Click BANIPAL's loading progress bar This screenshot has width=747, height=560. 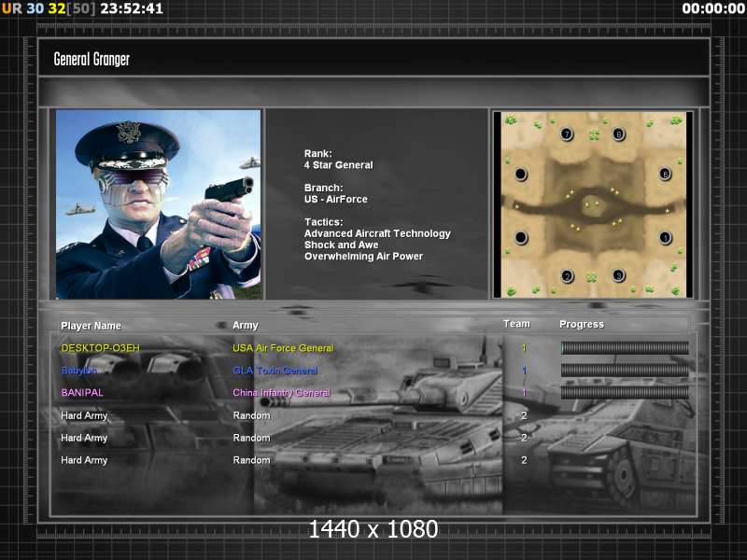click(625, 392)
